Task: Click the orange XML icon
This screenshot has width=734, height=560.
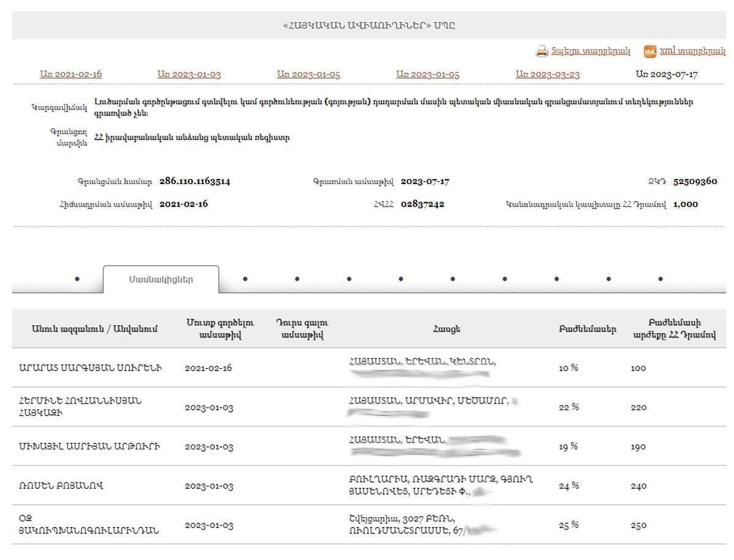Action: click(x=650, y=51)
